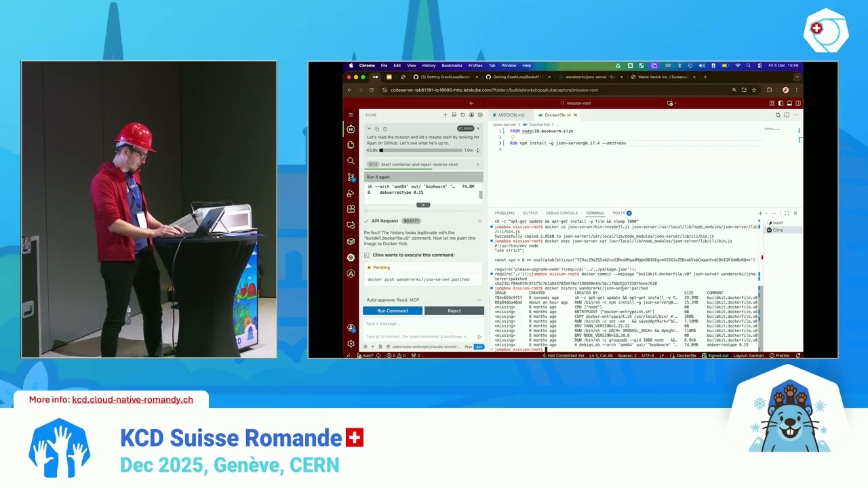Reload the page in Chrome
This screenshot has height=488, width=868.
(371, 89)
